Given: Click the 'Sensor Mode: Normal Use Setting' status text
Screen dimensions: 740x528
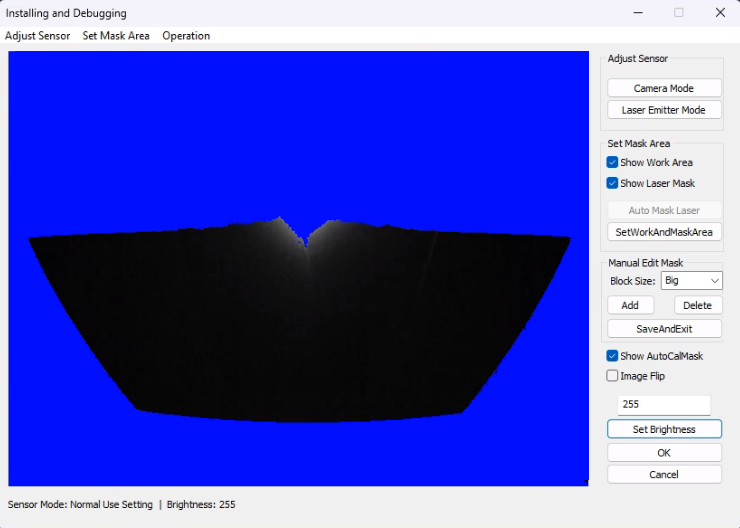Looking at the screenshot, I should [80, 504].
